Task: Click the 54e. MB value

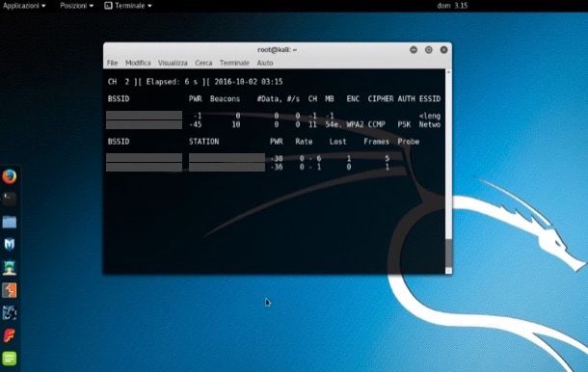Action: [334, 124]
